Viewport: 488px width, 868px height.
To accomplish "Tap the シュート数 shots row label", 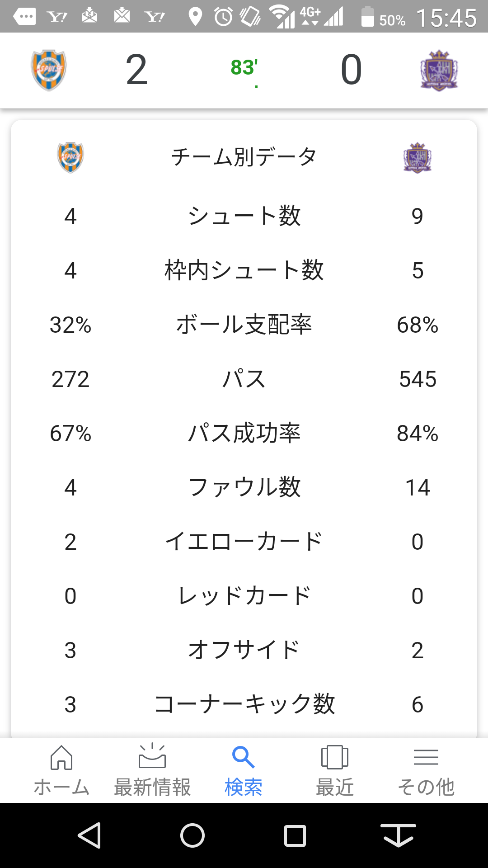I will [244, 216].
